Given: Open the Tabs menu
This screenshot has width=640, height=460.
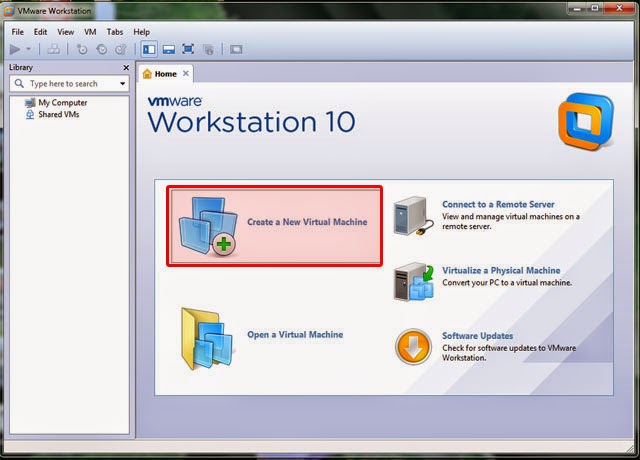Looking at the screenshot, I should [x=115, y=32].
